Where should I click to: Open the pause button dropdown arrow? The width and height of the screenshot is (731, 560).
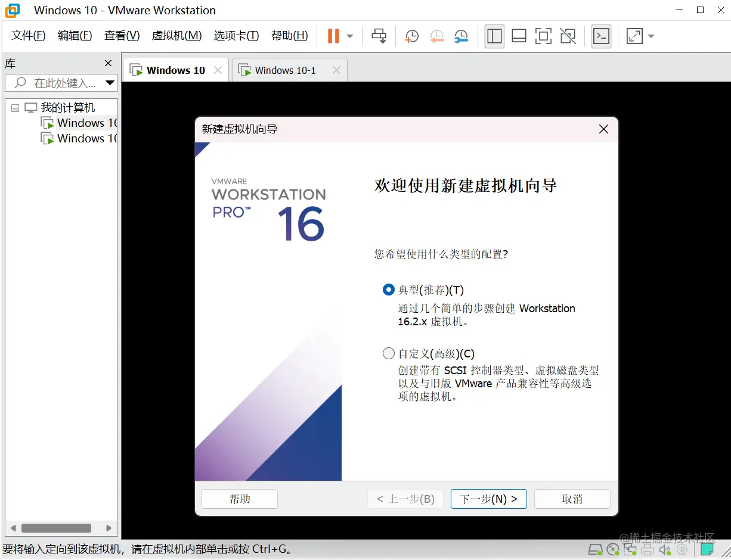351,36
